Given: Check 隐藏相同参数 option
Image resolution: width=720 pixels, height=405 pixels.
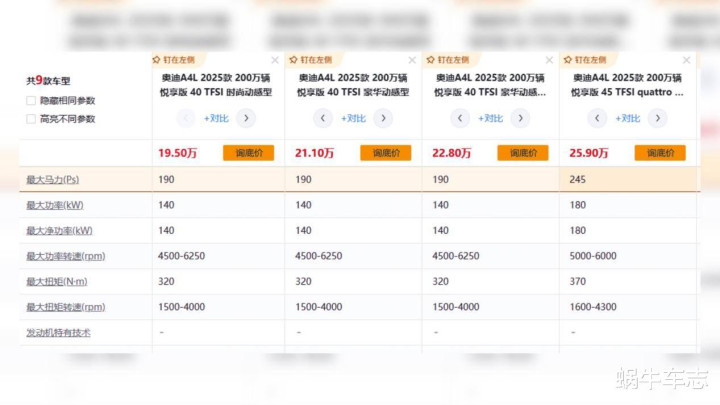Looking at the screenshot, I should pos(31,101).
